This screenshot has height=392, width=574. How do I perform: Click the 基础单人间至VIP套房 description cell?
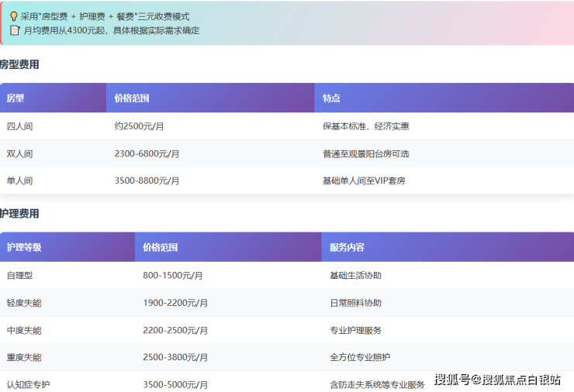[x=364, y=181]
